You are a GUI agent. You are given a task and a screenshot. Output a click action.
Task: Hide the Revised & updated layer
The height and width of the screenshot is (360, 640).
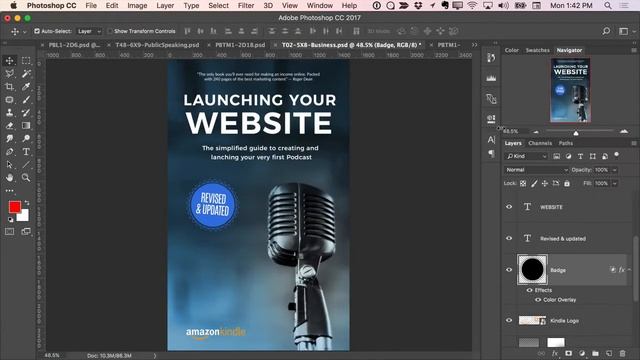[509, 238]
